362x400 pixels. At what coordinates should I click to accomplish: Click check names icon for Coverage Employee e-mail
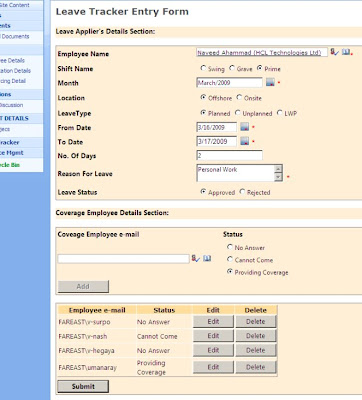196,258
